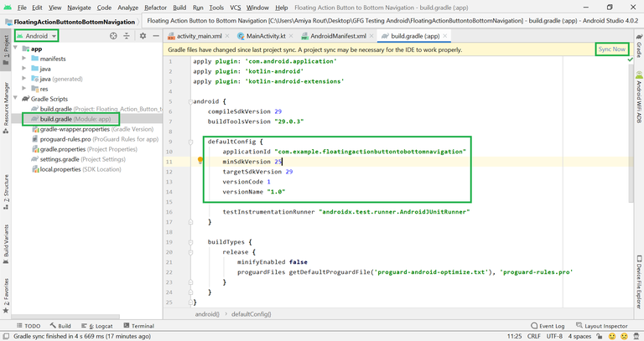Expand the java (generated) folder
Viewport: 644px width, 341px height.
coord(24,79)
